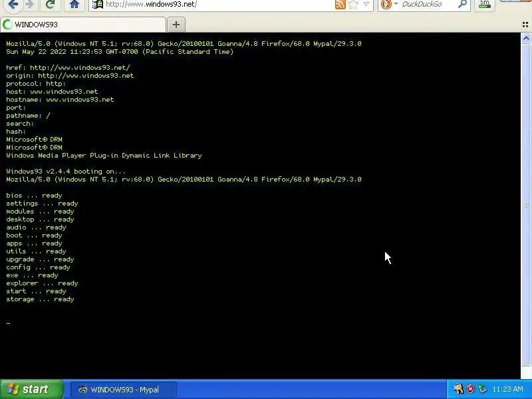The height and width of the screenshot is (399, 532).
Task: Click the 5m toolbar add-on icon
Action: [485, 4]
